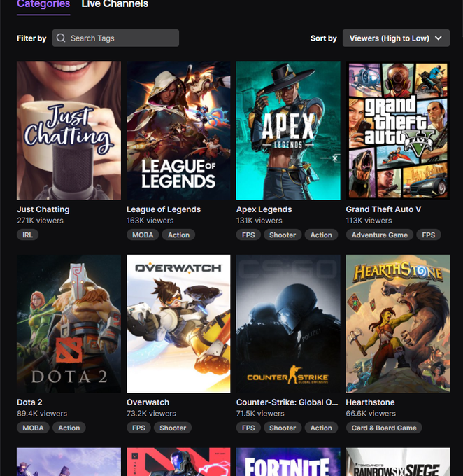Click the Counter-Strike: Global O... title link
The image size is (463, 476).
tap(287, 402)
